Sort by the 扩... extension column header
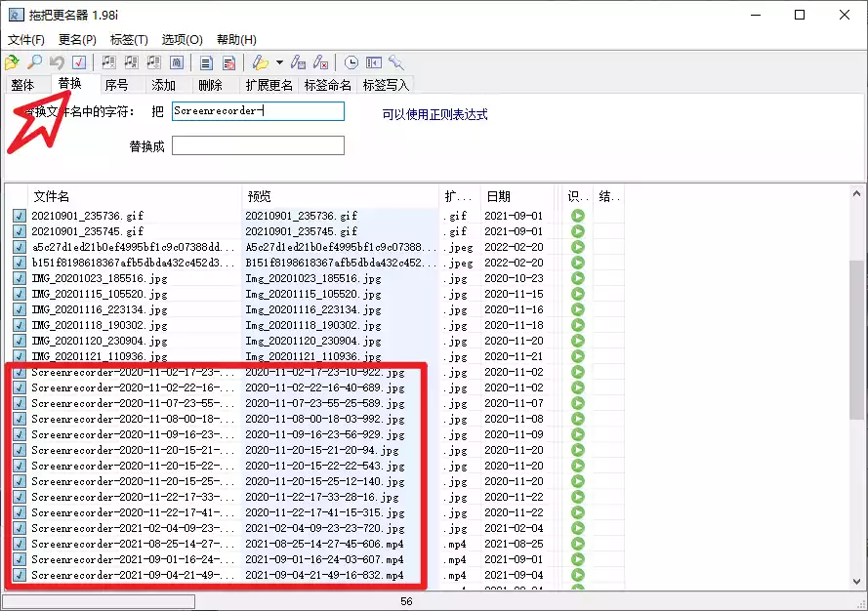This screenshot has height=611, width=868. (x=460, y=196)
